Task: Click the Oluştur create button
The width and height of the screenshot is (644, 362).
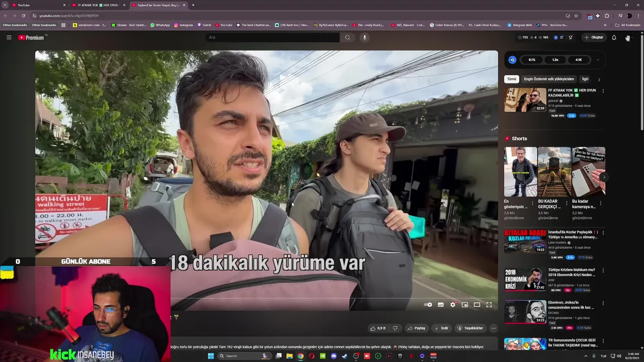Action: coord(594,37)
